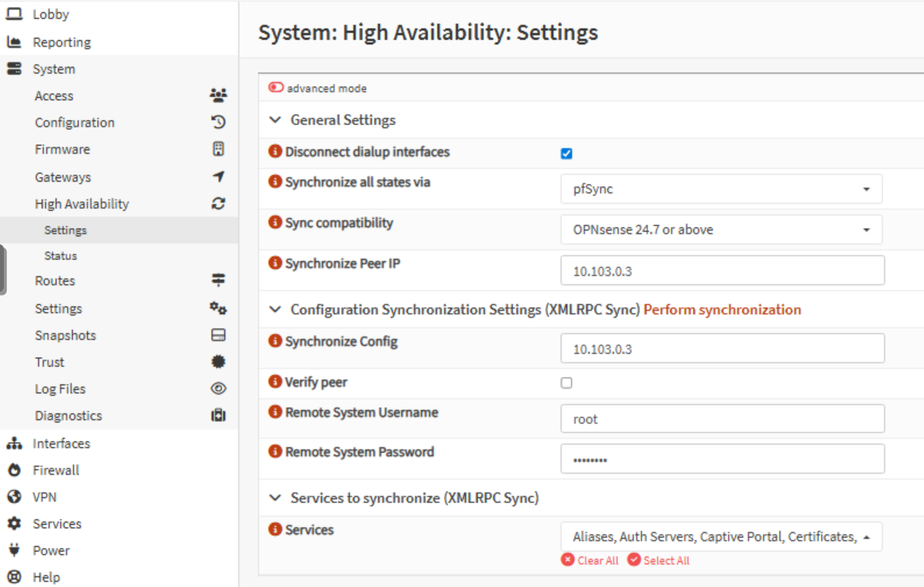Click the Trust certificate badge icon
Viewport: 924px width, 587px height.
click(x=218, y=362)
